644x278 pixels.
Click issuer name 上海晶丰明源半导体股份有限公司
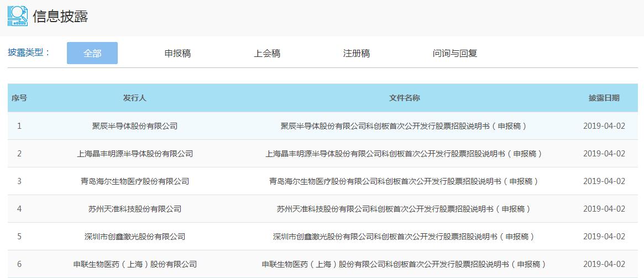coord(135,154)
